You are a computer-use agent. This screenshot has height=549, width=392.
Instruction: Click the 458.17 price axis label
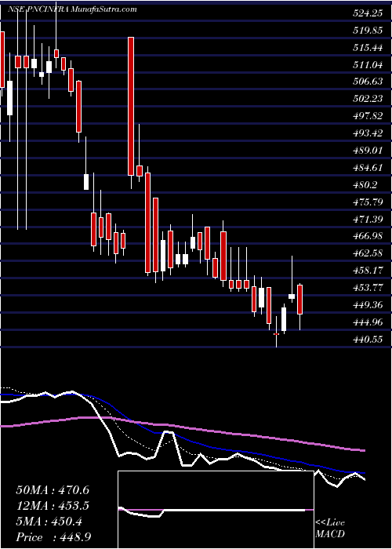pos(367,271)
